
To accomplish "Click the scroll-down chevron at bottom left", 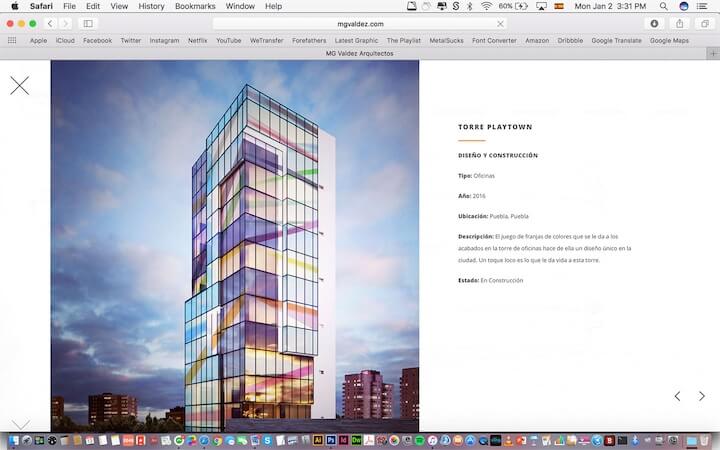I will (20, 424).
